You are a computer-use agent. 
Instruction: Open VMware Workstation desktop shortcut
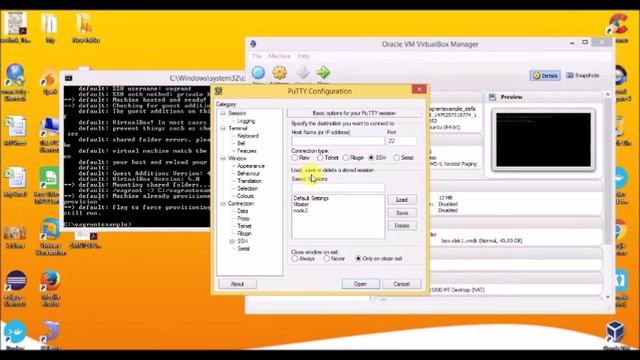tap(50, 237)
